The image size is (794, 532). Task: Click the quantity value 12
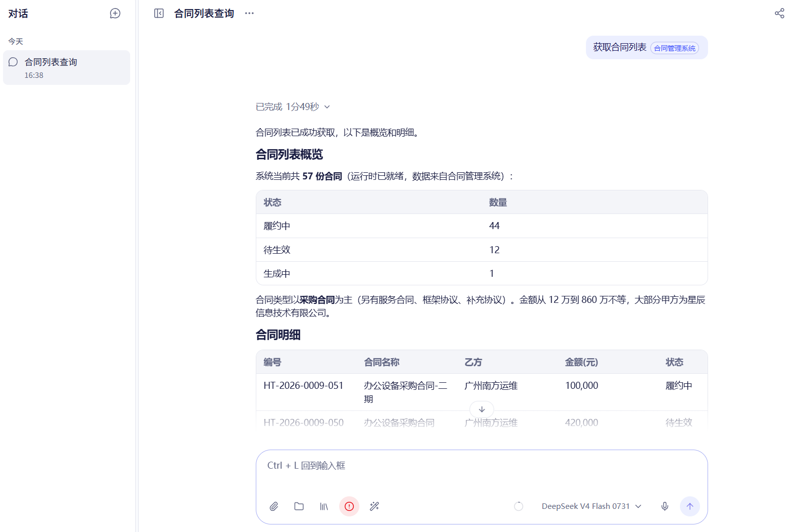[x=494, y=250]
